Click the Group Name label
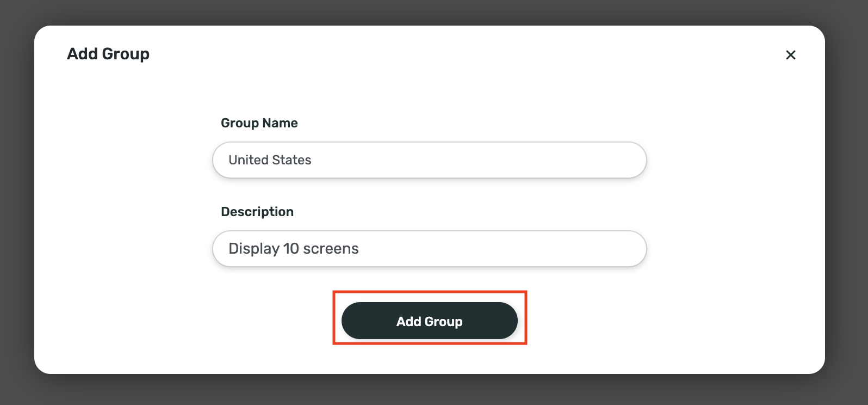868x405 pixels. point(259,123)
